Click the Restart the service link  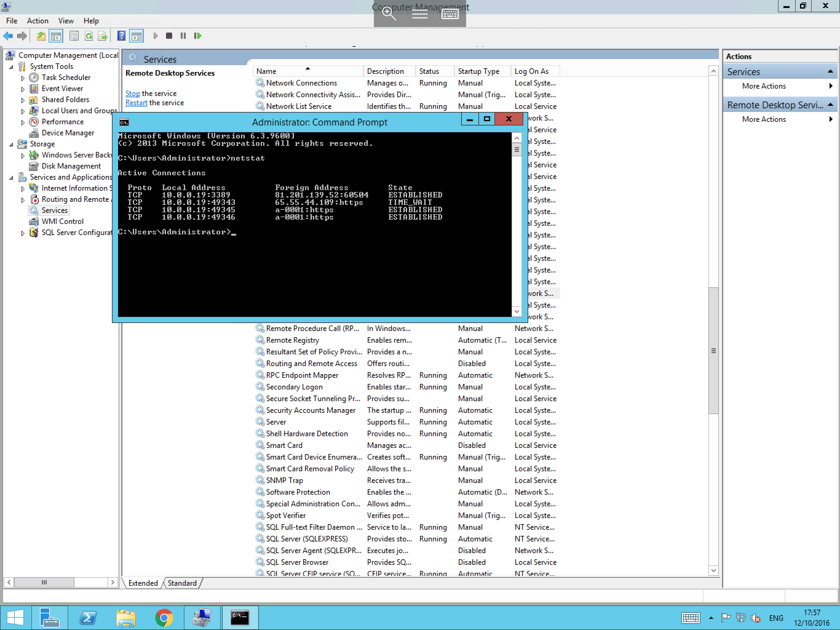tap(136, 103)
